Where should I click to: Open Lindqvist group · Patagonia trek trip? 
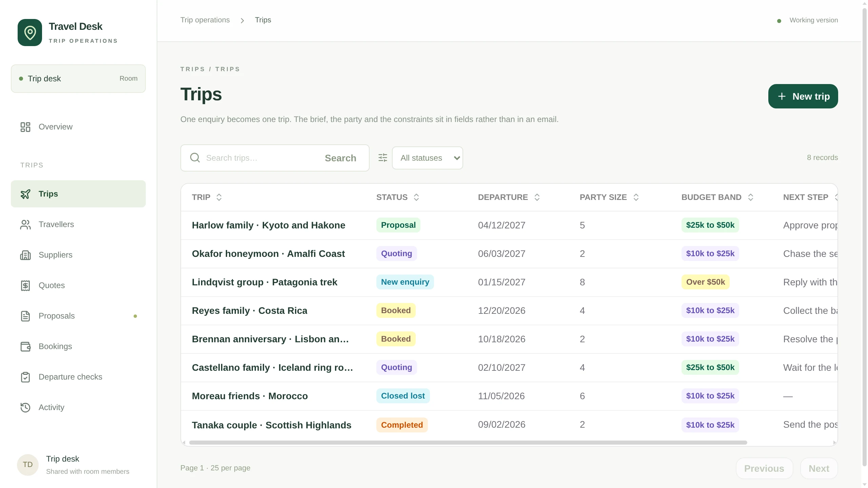click(x=264, y=282)
